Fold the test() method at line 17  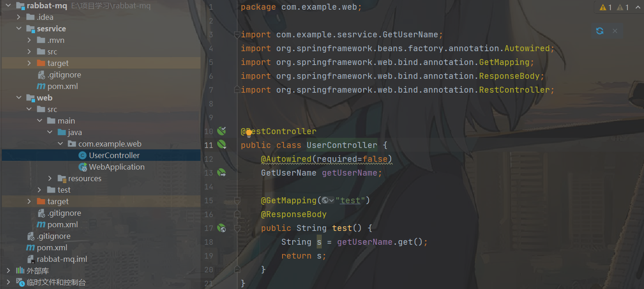point(237,228)
